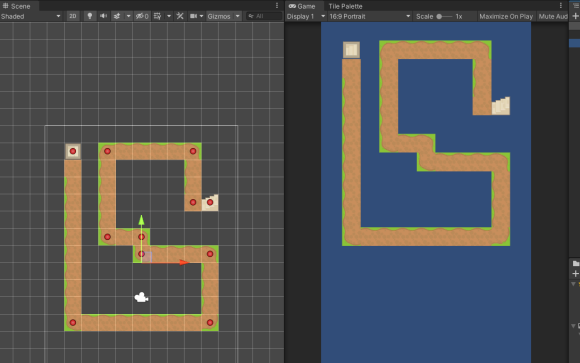Toggle hidden objects visibility count icon

142,16
